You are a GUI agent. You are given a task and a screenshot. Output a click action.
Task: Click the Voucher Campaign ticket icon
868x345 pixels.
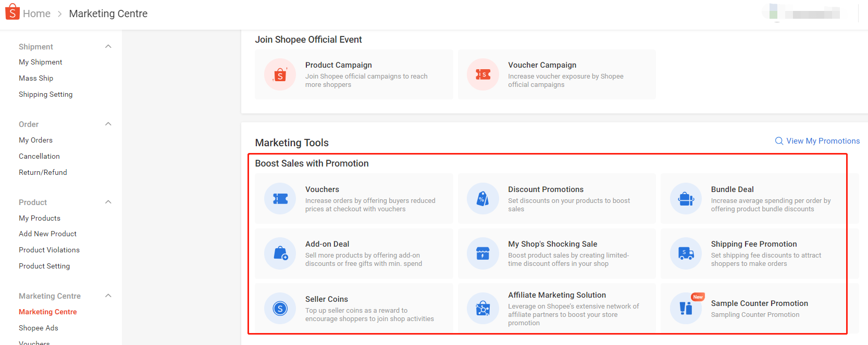(483, 74)
